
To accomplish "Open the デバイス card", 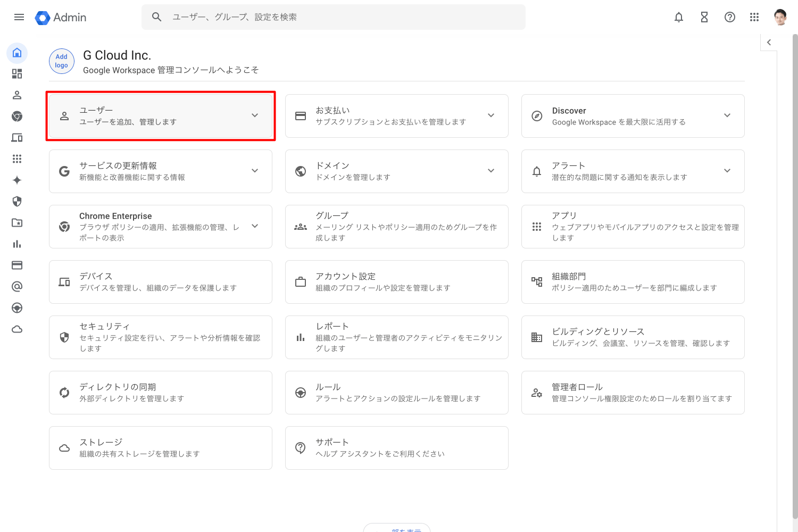I will (161, 282).
